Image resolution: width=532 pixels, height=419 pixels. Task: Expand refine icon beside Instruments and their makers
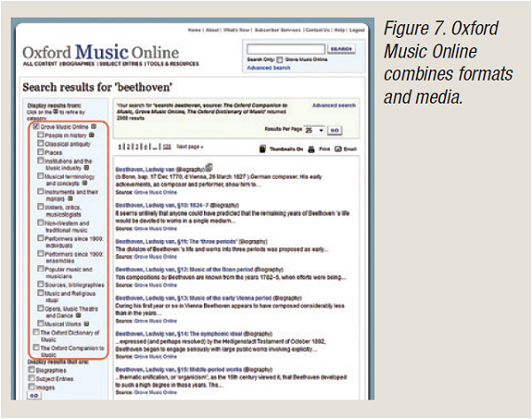[x=70, y=198]
